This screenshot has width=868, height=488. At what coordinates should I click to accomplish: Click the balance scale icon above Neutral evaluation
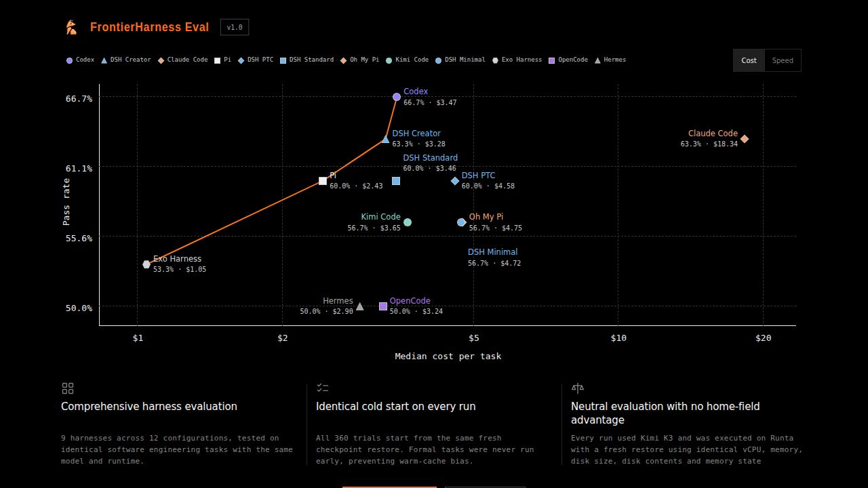pos(578,388)
